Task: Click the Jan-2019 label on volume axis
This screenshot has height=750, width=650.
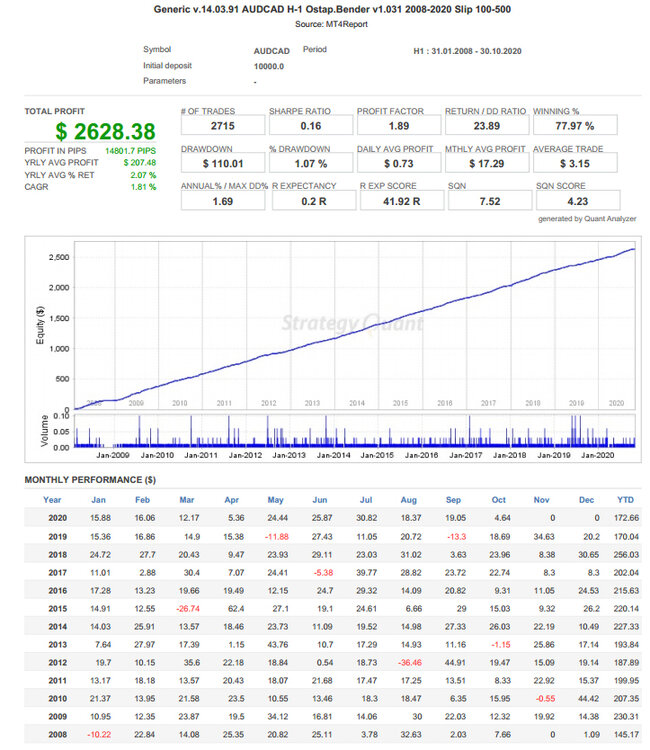Action: tap(554, 455)
